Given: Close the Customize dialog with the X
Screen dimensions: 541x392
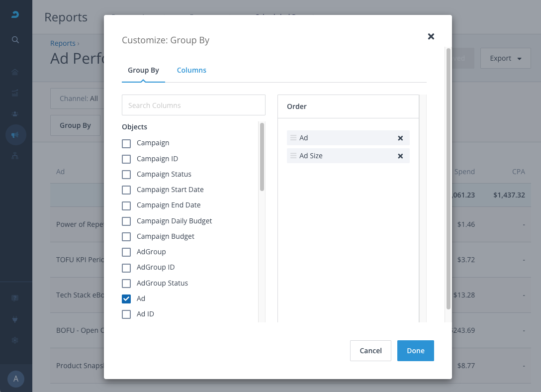Looking at the screenshot, I should click(x=431, y=36).
